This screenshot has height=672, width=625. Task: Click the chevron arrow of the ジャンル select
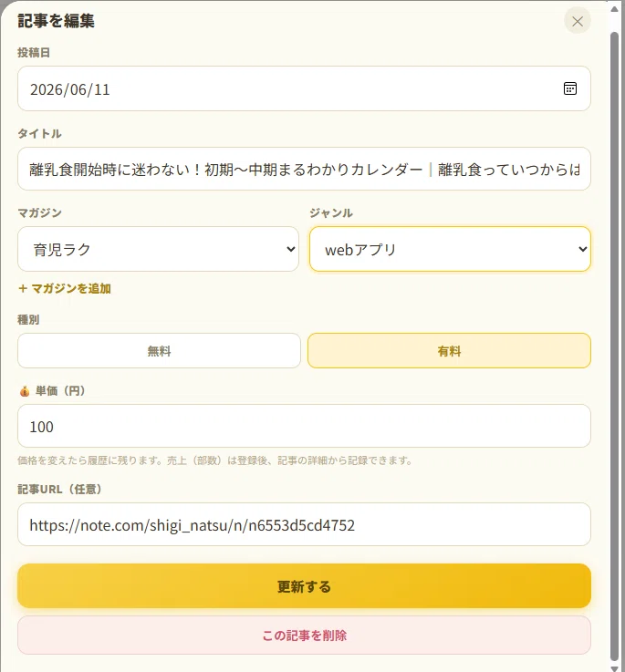582,249
